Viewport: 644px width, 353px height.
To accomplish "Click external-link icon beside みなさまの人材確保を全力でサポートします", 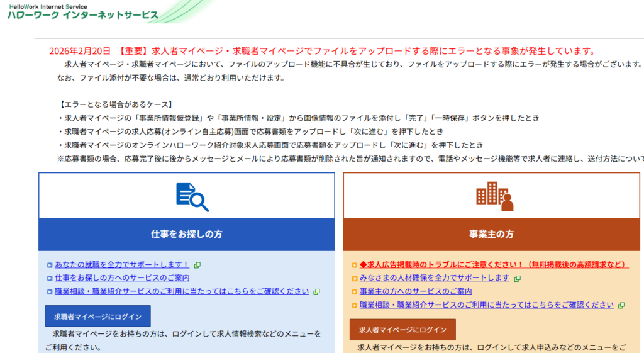I will tap(517, 278).
